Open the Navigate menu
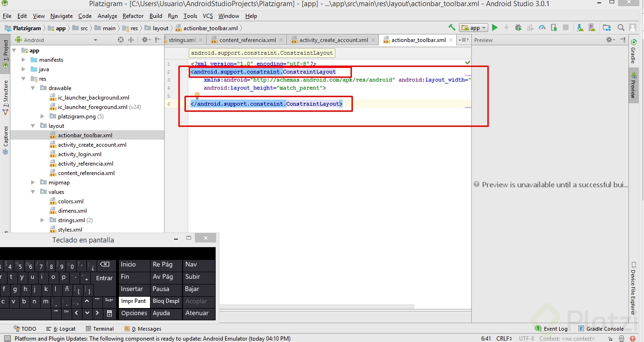The height and width of the screenshot is (342, 644). tap(62, 16)
